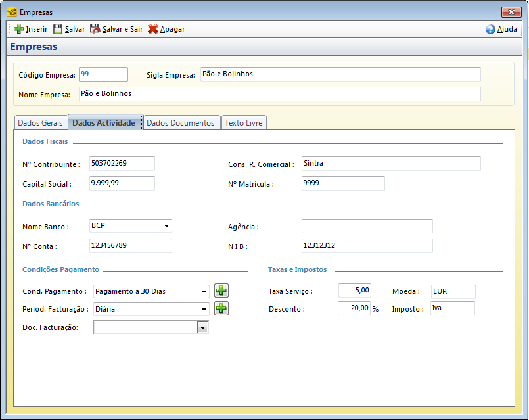Screen dimensions: 529x420
Task: Close the Empresas window
Action: pos(511,12)
